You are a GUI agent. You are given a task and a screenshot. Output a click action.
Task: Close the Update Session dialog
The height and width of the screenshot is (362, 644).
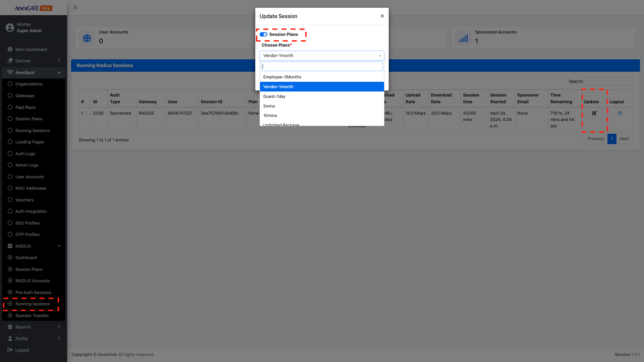click(x=382, y=16)
